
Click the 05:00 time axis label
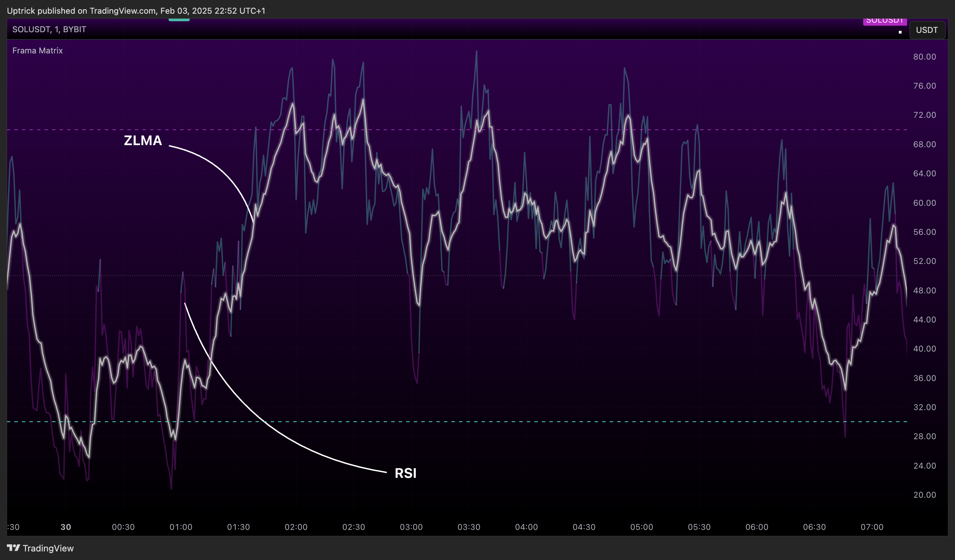(x=642, y=527)
